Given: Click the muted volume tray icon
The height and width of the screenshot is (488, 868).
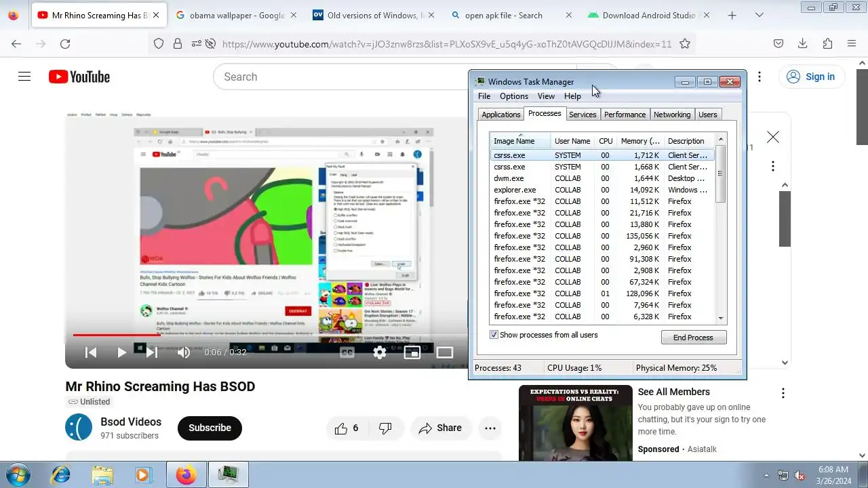Looking at the screenshot, I should 800,475.
